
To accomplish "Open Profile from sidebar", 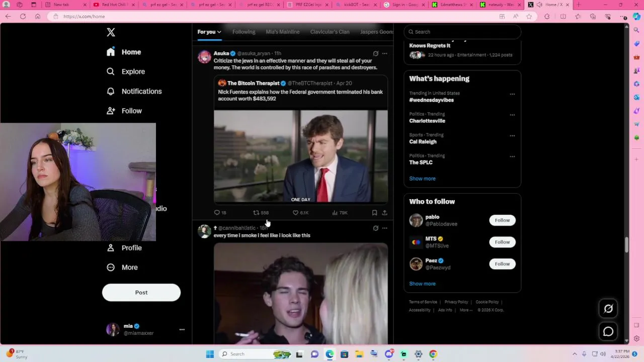I will (124, 248).
